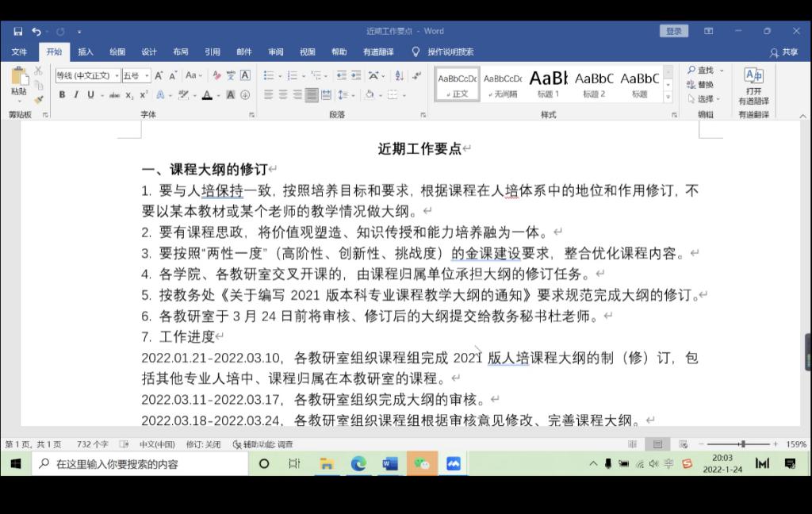The width and height of the screenshot is (812, 514).
Task: Center-align the paragraph text
Action: pos(283,94)
